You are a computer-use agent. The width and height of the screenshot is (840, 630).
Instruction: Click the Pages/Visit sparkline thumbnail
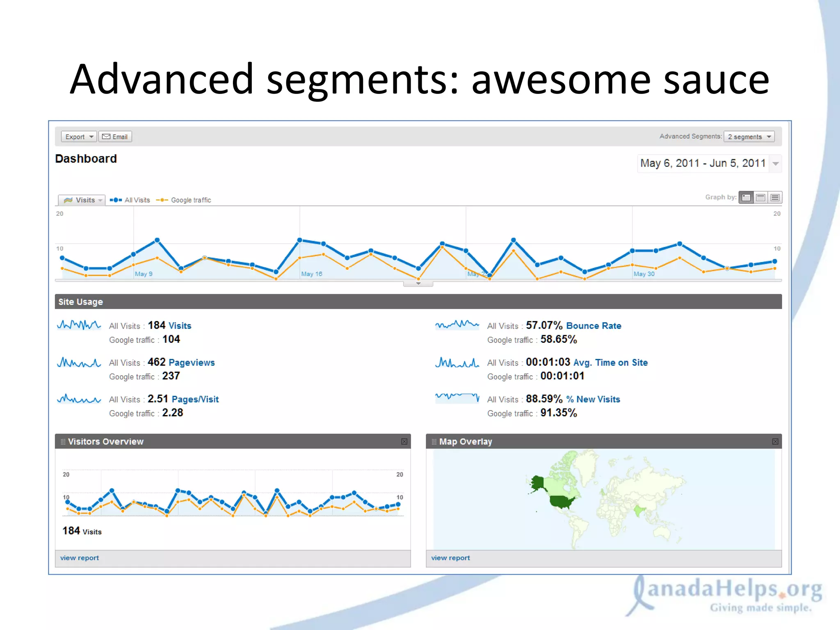[x=79, y=399]
